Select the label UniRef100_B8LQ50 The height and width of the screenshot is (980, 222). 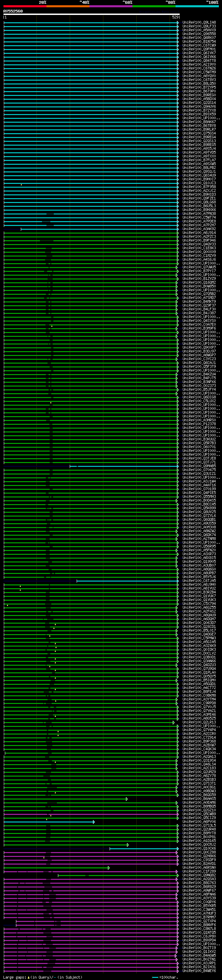pyautogui.click(x=199, y=84)
